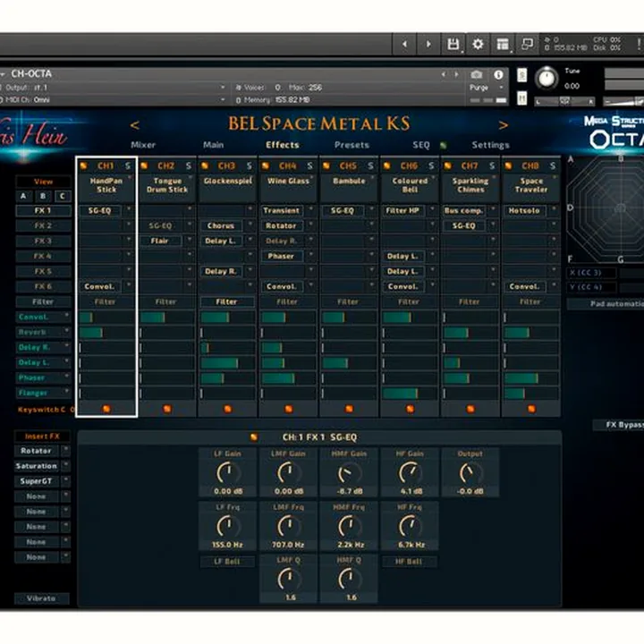Open the Output routing dropdown
The height and width of the screenshot is (644, 644).
click(x=222, y=88)
